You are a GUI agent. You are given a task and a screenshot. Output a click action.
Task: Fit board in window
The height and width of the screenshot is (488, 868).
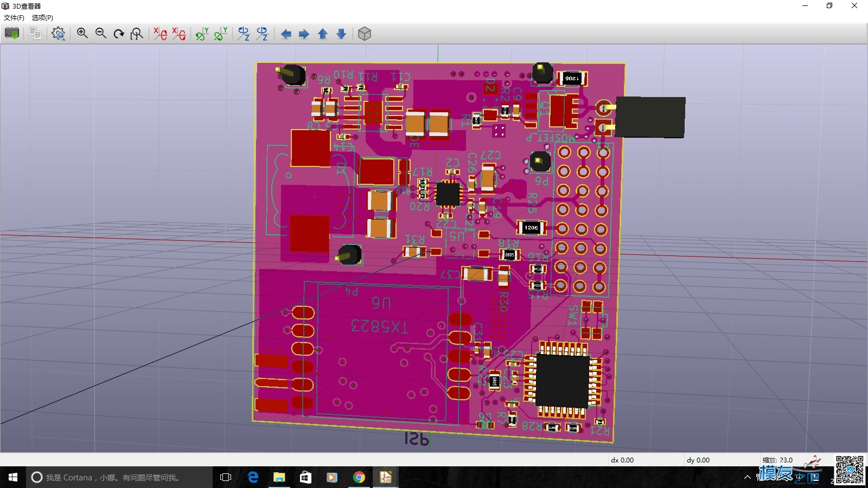[137, 34]
